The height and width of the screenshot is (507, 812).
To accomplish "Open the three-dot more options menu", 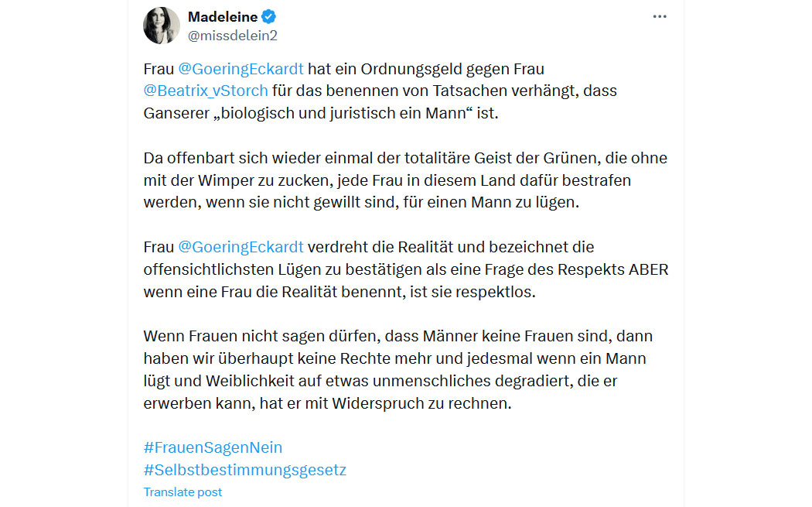I will pyautogui.click(x=659, y=16).
